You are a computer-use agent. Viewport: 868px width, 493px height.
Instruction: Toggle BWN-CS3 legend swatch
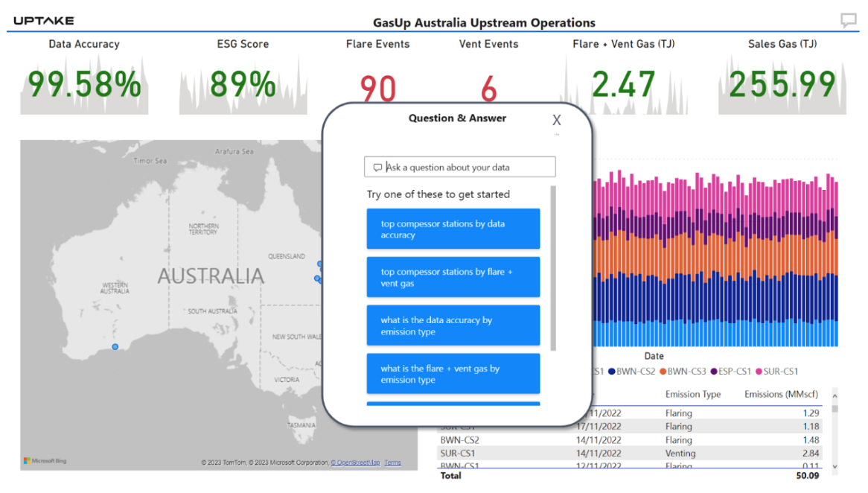[x=663, y=372]
